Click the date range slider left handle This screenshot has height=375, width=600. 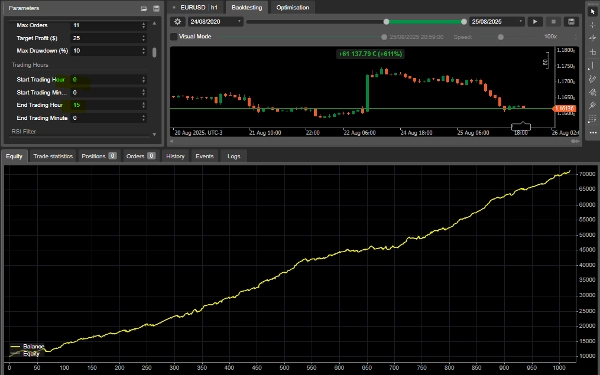point(386,22)
